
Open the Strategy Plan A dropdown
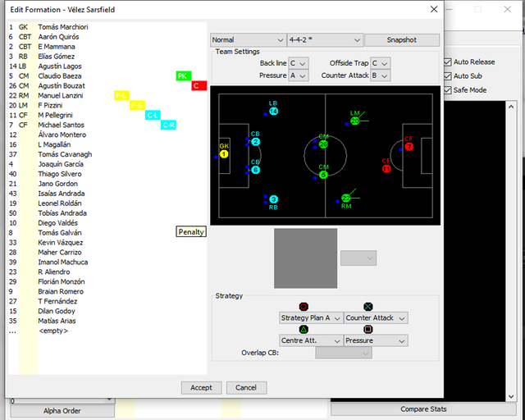[x=311, y=317]
